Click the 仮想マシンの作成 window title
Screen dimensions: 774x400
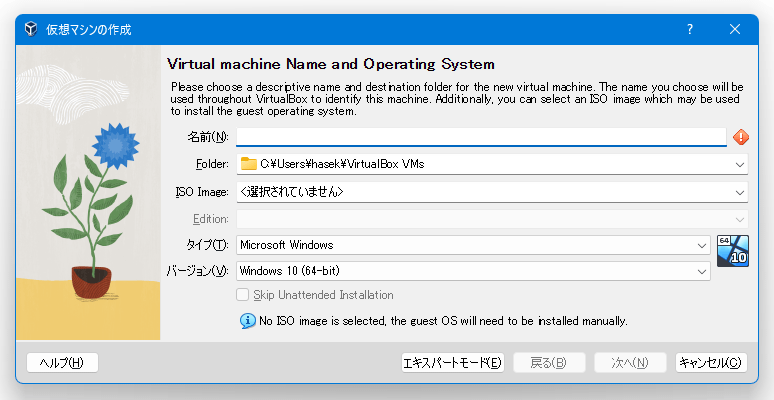(x=89, y=30)
